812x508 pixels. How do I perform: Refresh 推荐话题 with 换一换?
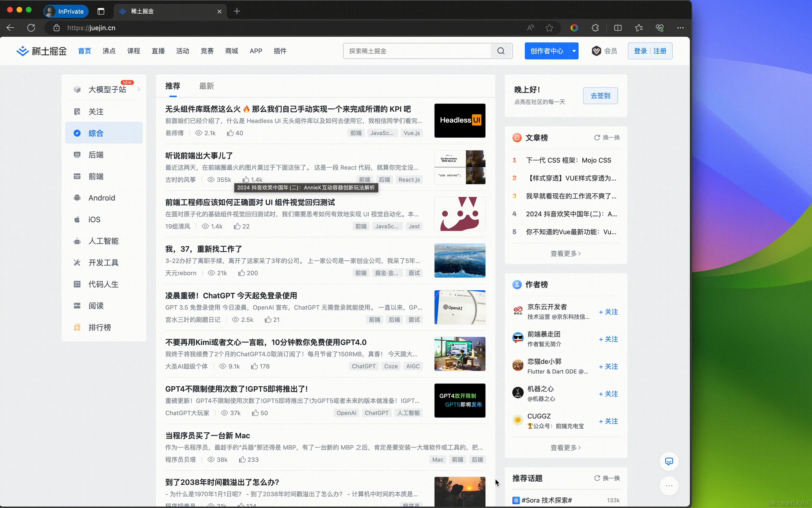[607, 478]
